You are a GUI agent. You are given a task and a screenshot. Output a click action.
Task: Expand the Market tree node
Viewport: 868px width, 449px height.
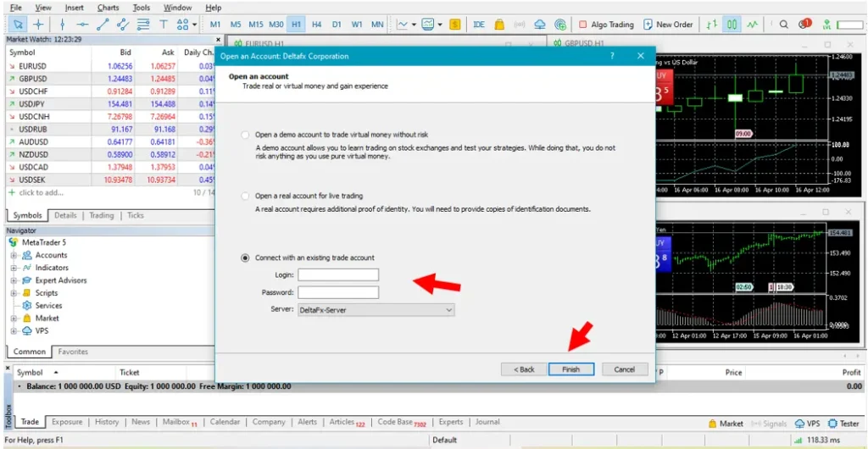point(14,319)
